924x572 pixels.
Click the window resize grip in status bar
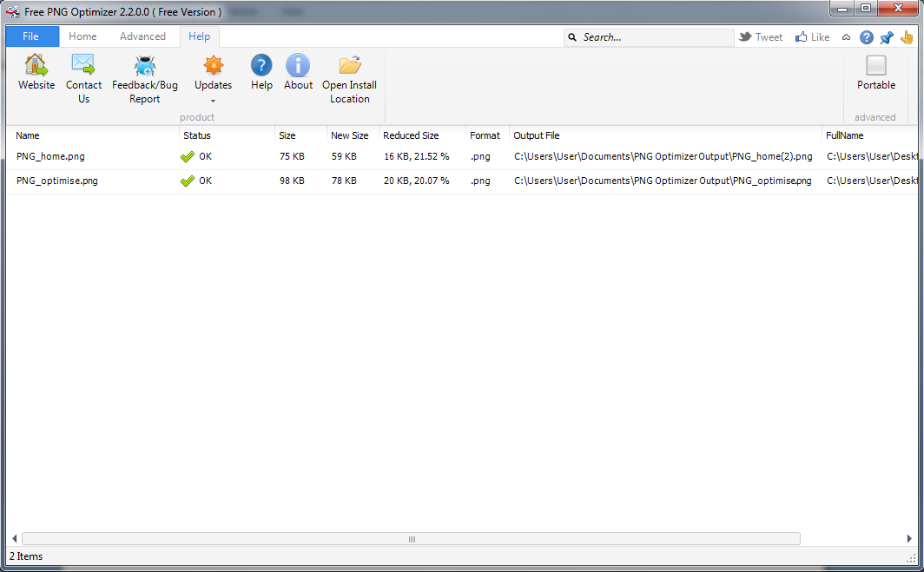tap(912, 557)
